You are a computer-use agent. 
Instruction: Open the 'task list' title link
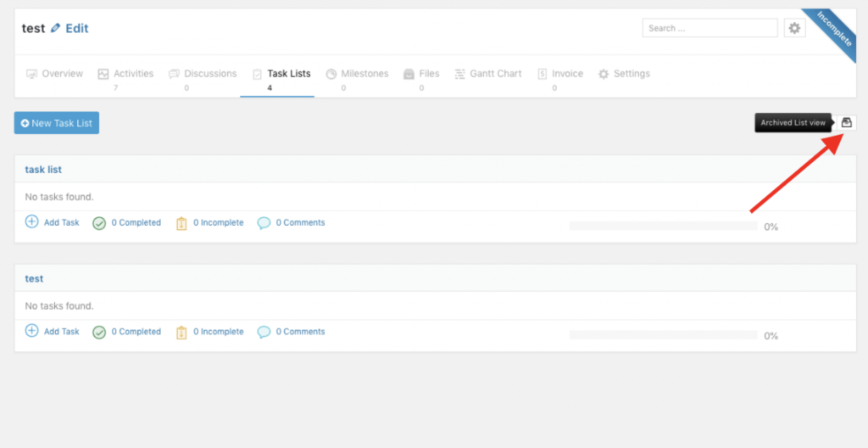pos(43,170)
